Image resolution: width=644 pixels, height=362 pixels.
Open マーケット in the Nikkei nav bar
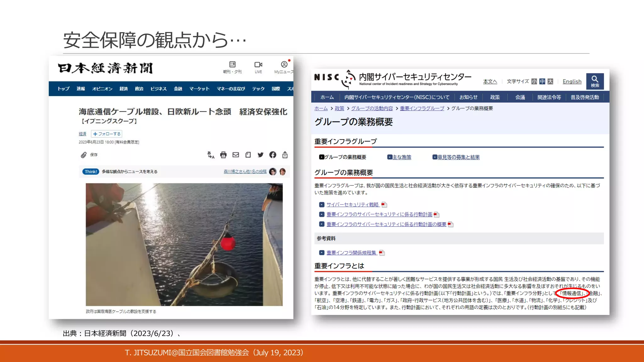[199, 89]
